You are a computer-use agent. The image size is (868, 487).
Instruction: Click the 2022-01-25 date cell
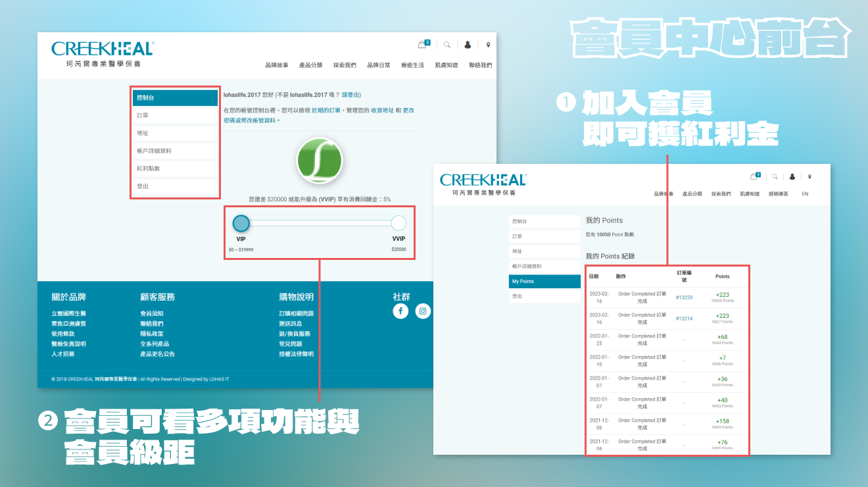[600, 340]
